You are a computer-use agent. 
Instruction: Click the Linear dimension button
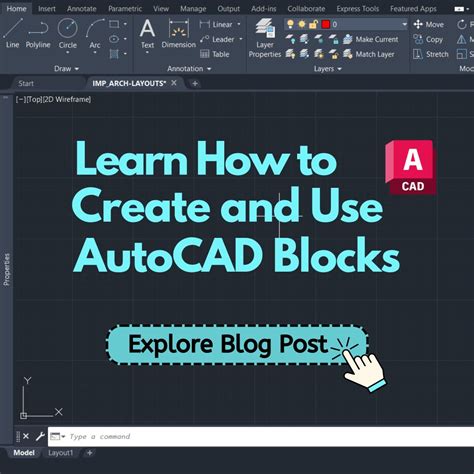[216, 24]
